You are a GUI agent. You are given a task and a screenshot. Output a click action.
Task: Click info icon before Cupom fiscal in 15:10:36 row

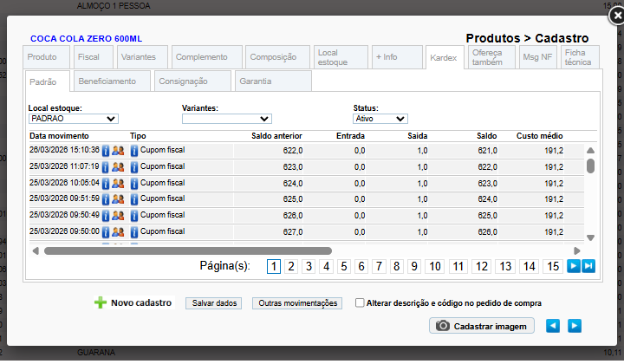(x=134, y=151)
